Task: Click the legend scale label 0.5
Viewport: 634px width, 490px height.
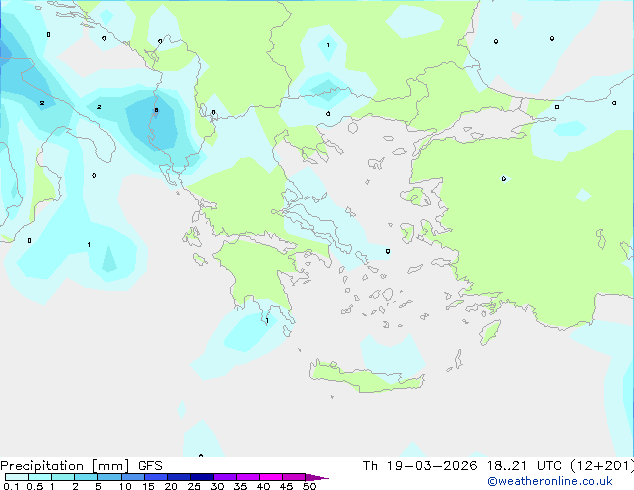Action: coord(35,486)
